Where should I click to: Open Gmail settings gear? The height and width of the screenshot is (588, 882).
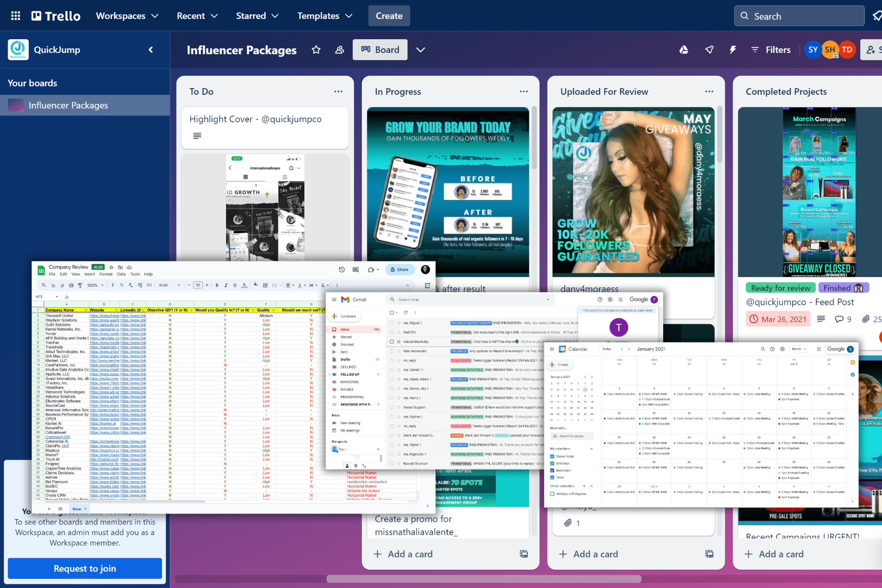pyautogui.click(x=610, y=299)
